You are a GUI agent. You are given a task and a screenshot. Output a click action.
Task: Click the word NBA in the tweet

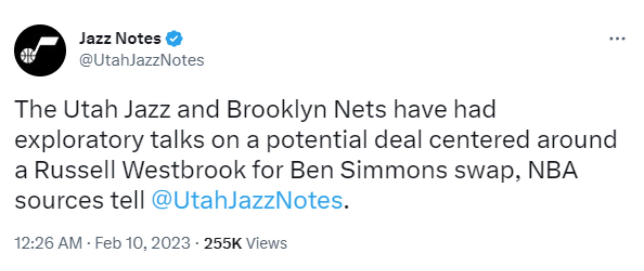(553, 170)
